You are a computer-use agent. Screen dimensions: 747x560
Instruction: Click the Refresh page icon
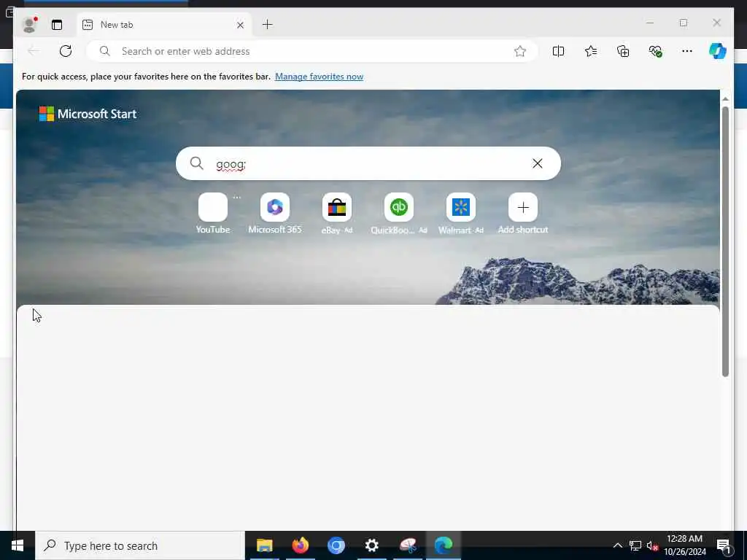coord(66,51)
